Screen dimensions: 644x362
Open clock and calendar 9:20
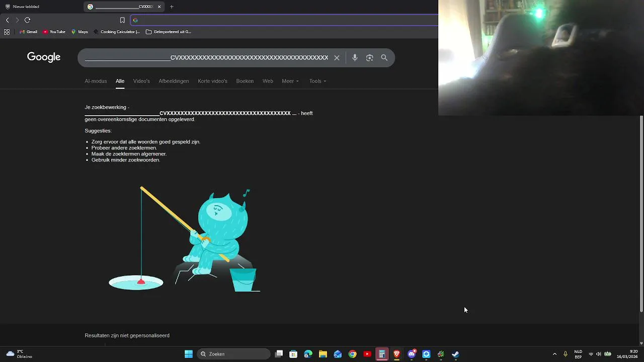click(x=627, y=354)
